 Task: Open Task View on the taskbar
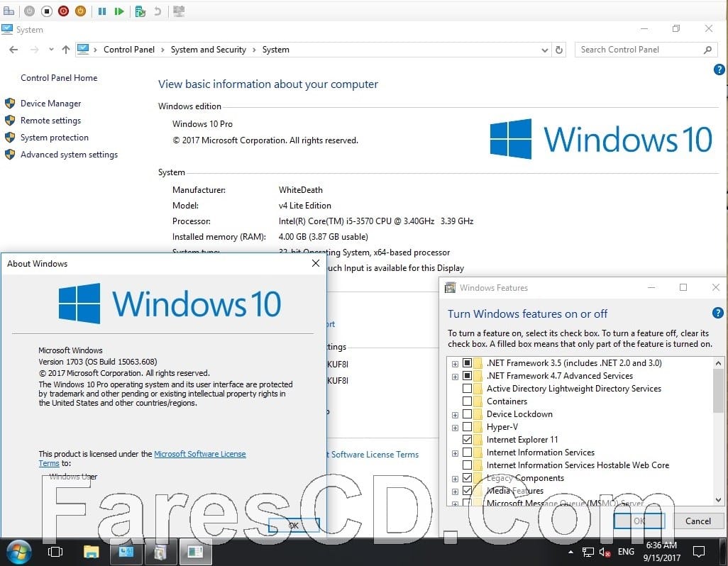(55, 552)
